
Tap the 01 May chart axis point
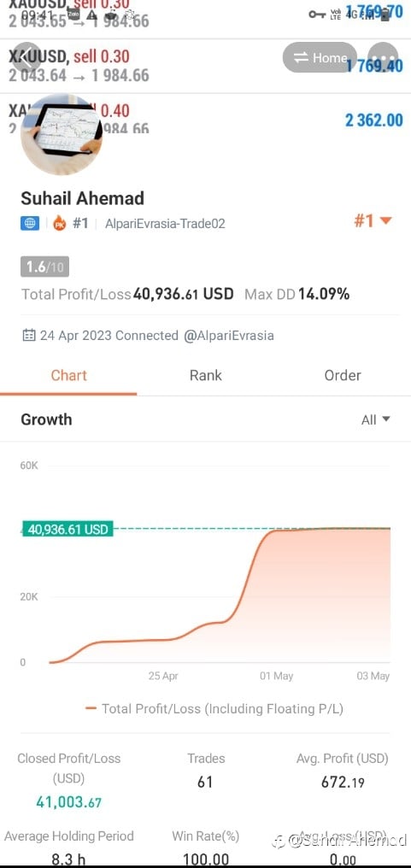(x=276, y=676)
